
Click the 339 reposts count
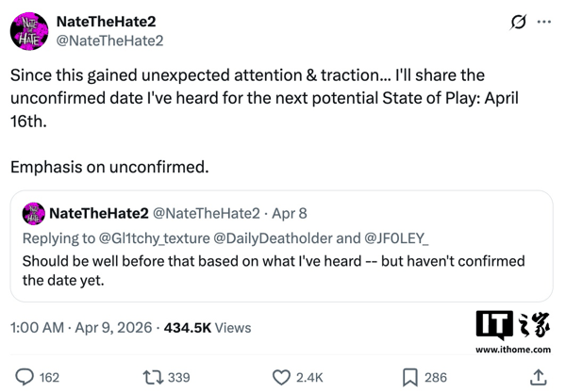(x=178, y=377)
